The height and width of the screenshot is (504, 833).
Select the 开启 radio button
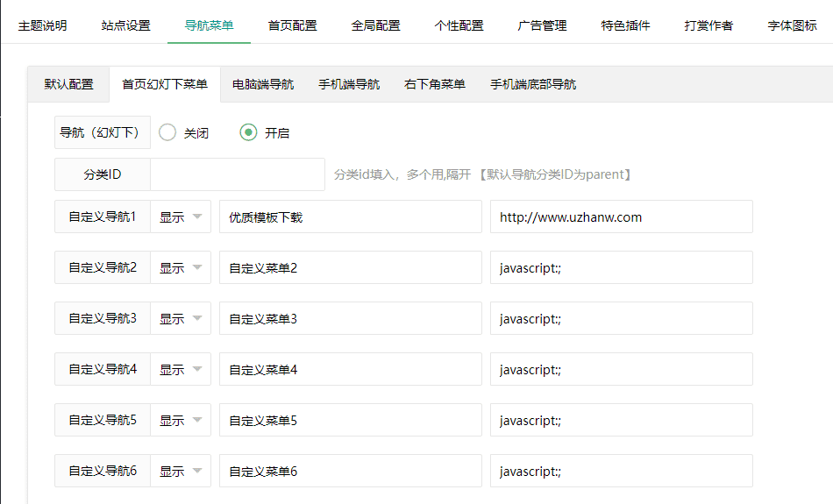point(248,132)
